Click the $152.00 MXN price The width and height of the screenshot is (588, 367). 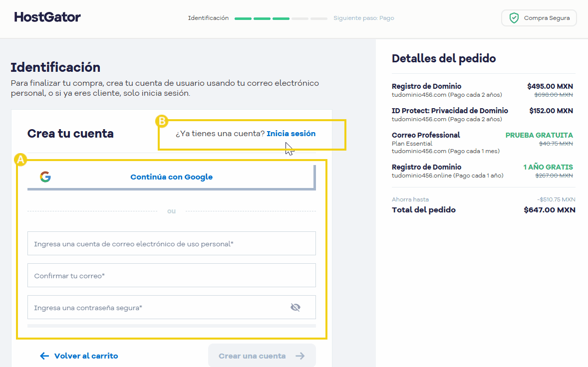551,111
